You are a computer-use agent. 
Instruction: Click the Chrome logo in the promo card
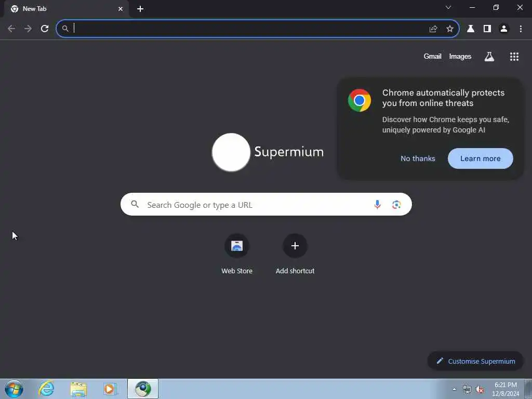pos(360,100)
